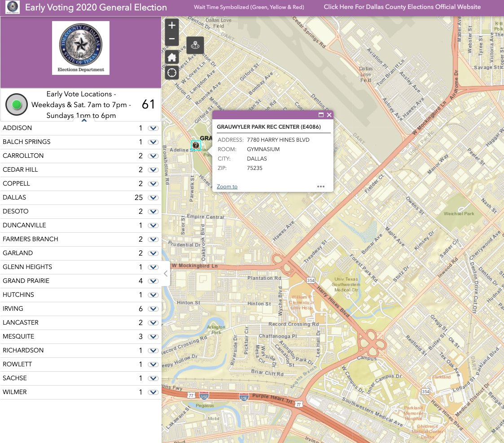Return map to home extent
This screenshot has height=443, width=504.
[x=172, y=57]
